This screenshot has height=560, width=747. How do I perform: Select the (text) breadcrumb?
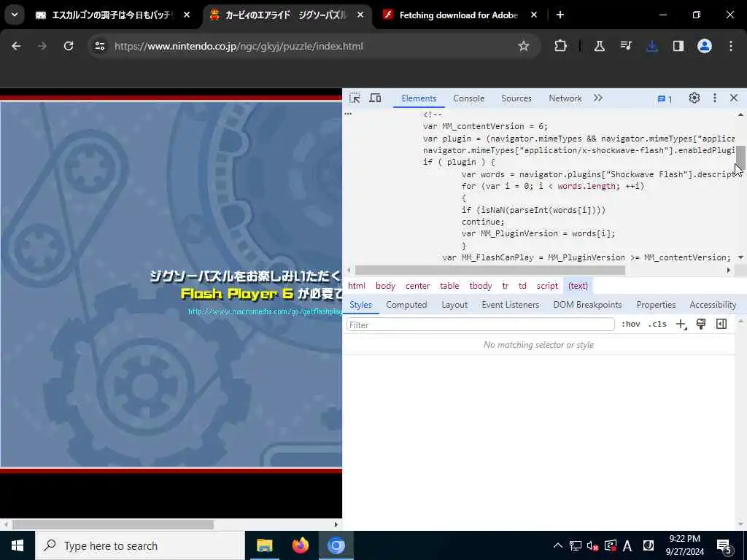[578, 286]
